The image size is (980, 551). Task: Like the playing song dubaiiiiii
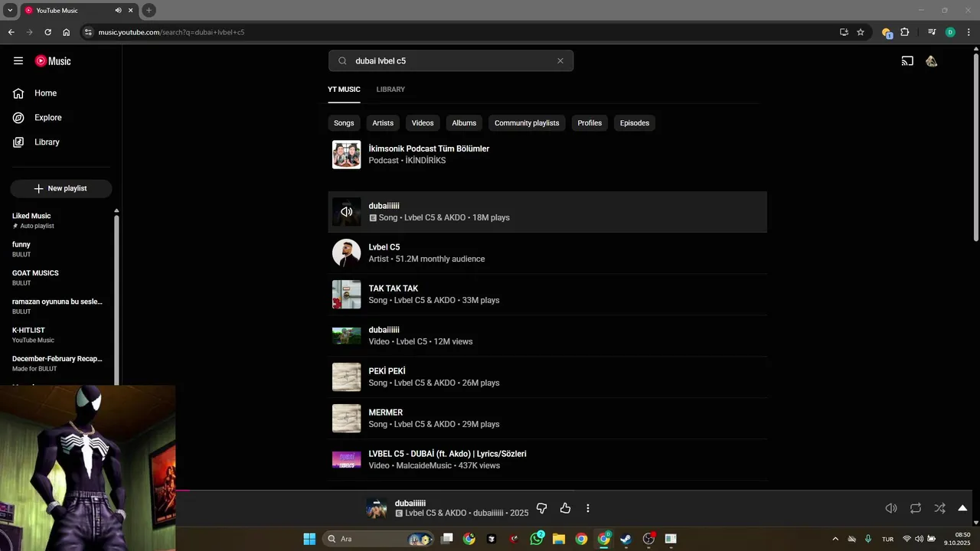tap(565, 508)
